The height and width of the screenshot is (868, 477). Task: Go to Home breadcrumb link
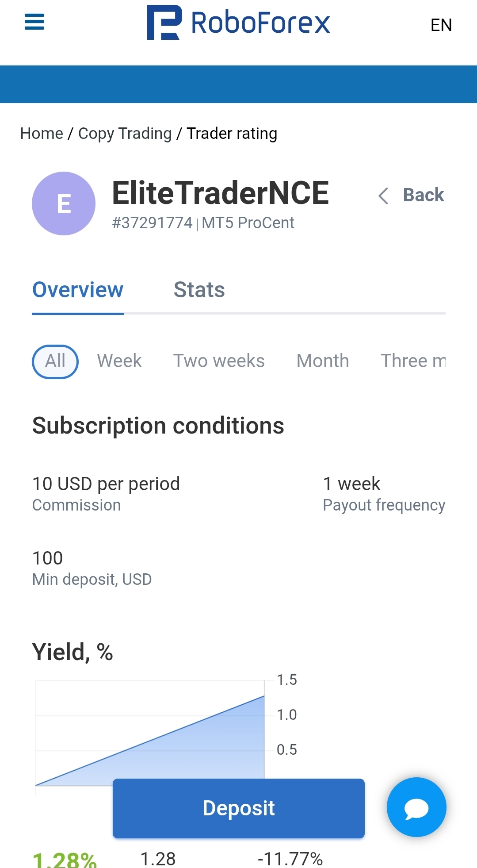(x=42, y=134)
